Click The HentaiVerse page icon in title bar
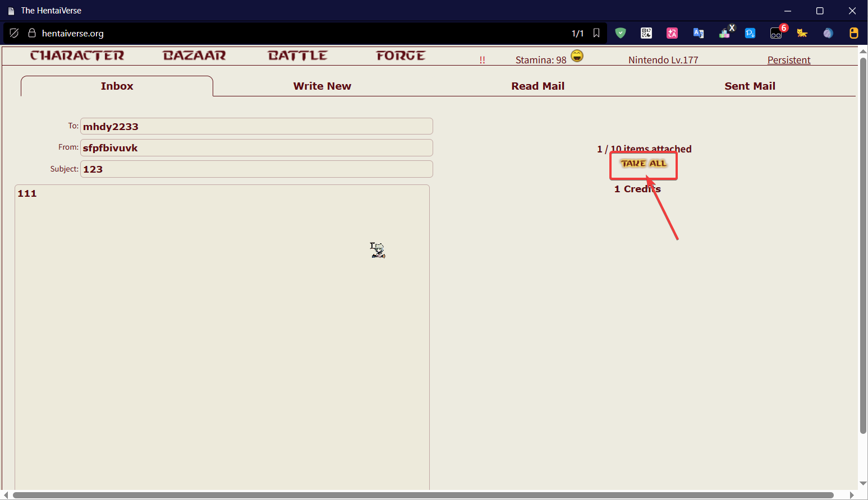Screen dimensions: 868x500 [x=11, y=11]
